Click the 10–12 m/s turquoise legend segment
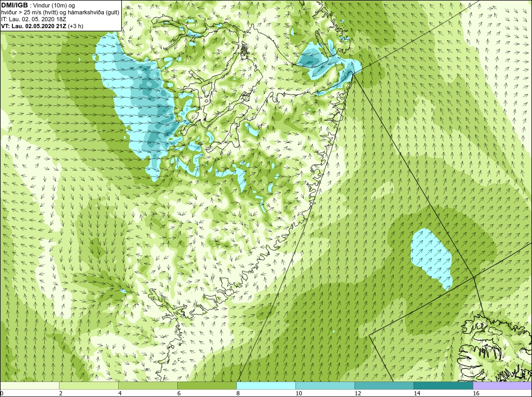The height and width of the screenshot is (397, 532). 325,385
